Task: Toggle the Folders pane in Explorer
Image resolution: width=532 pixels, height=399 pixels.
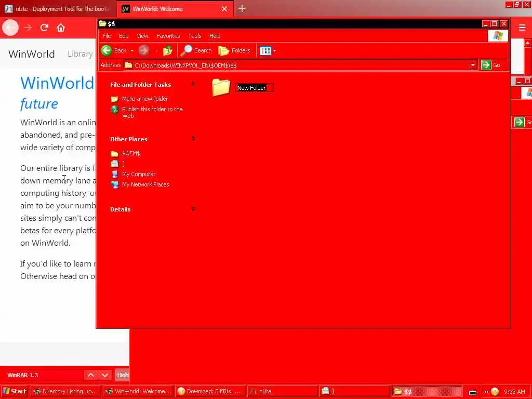Action: [234, 50]
